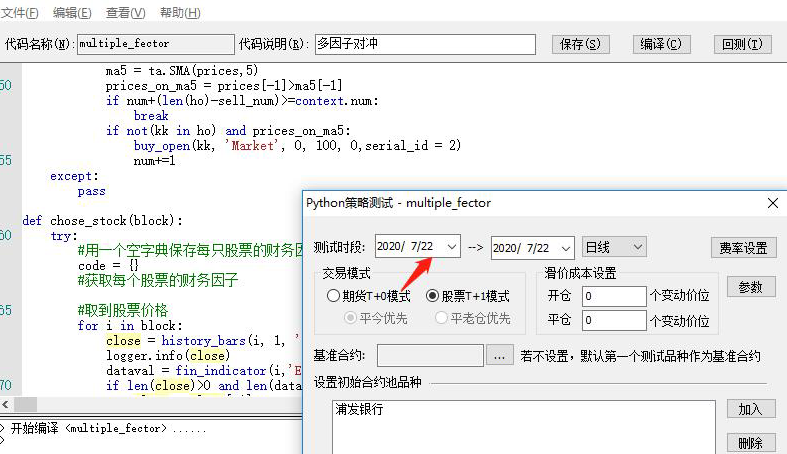Click the 代码名称 input field
787x454 pixels.
tap(156, 44)
